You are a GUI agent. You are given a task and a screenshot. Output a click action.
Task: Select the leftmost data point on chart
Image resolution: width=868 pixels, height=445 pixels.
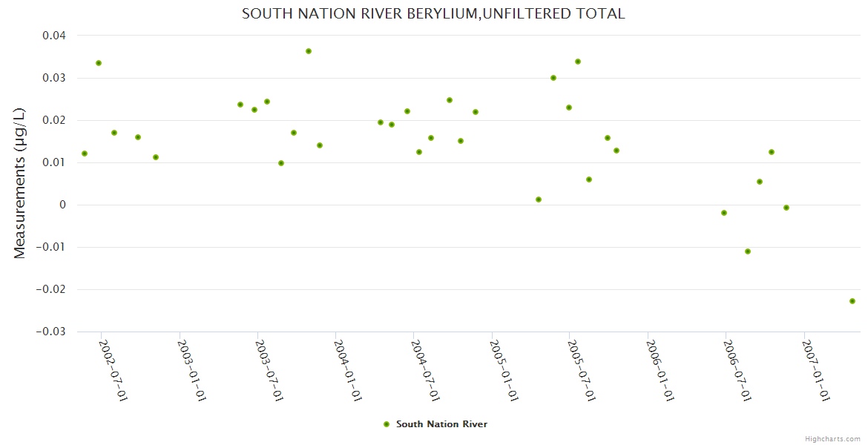click(x=85, y=154)
